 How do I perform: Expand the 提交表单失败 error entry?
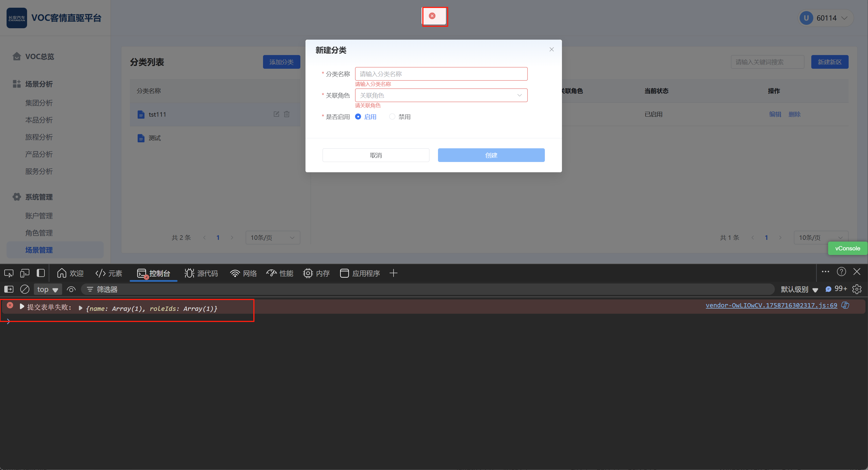point(22,307)
